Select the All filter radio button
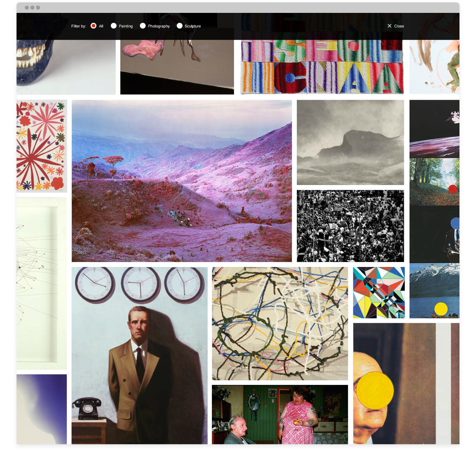This screenshot has height=450, width=476. (94, 26)
